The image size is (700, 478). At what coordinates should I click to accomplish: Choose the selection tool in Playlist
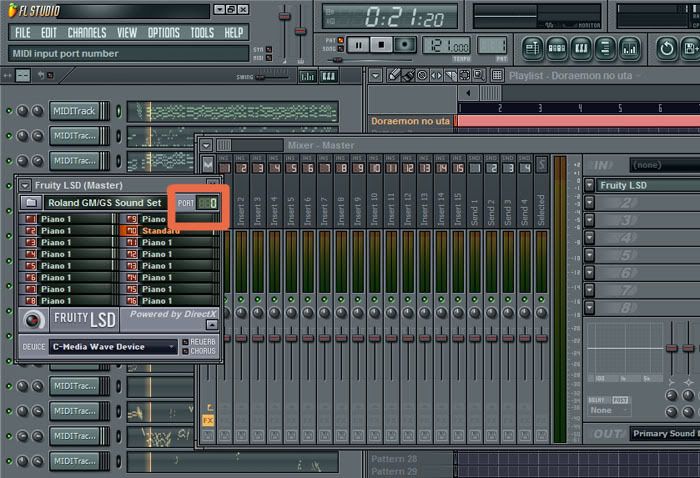click(x=465, y=75)
